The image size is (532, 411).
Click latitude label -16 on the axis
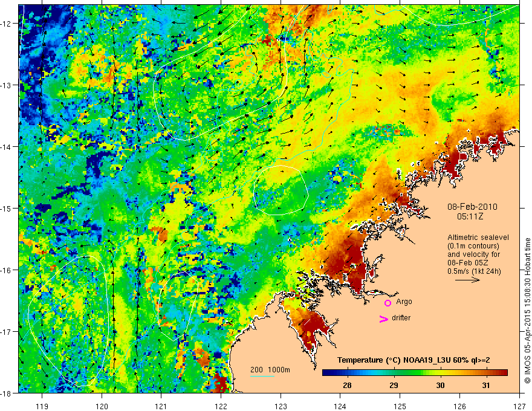[6, 270]
